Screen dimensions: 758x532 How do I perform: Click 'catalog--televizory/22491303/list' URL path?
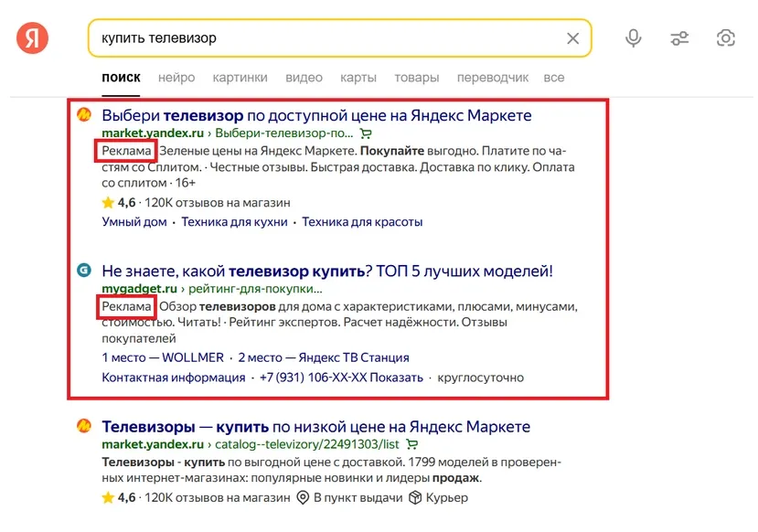307,444
